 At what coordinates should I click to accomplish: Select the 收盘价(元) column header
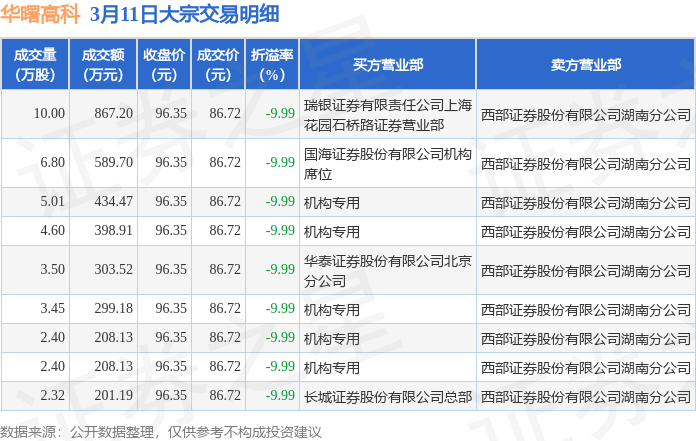click(x=164, y=64)
